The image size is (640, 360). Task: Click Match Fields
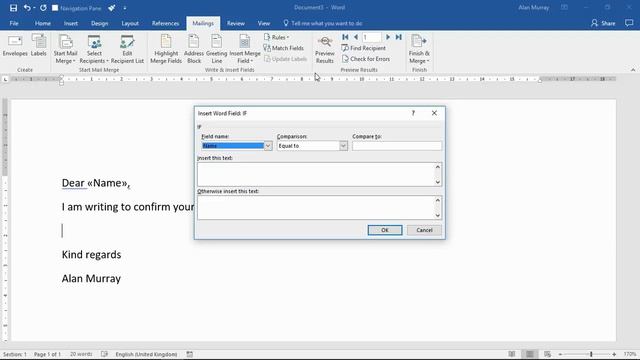point(284,48)
